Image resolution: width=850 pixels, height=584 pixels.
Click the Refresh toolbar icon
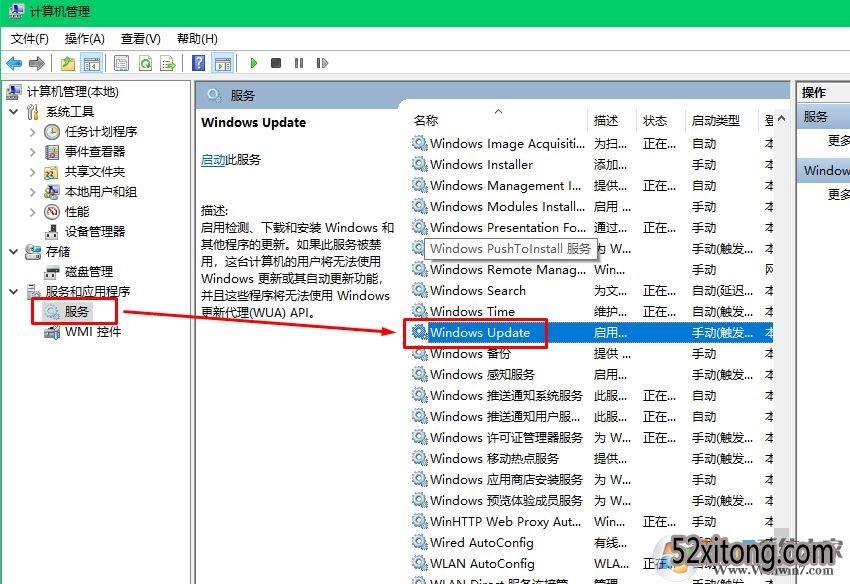[x=145, y=63]
